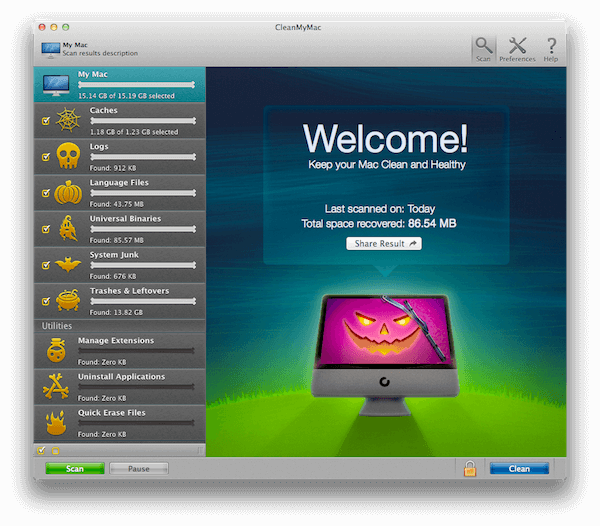The height and width of the screenshot is (526, 600).
Task: Click the Manage Extensions potion icon
Action: pyautogui.click(x=56, y=350)
